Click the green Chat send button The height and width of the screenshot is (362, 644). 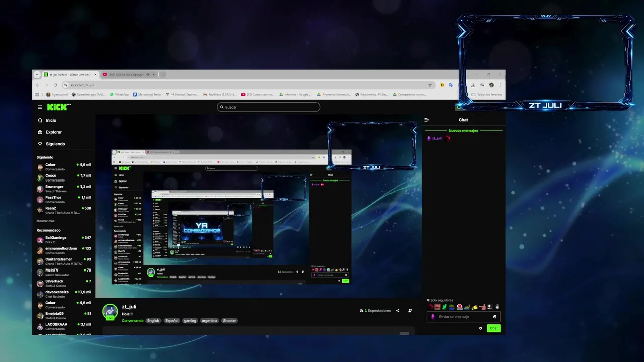494,328
